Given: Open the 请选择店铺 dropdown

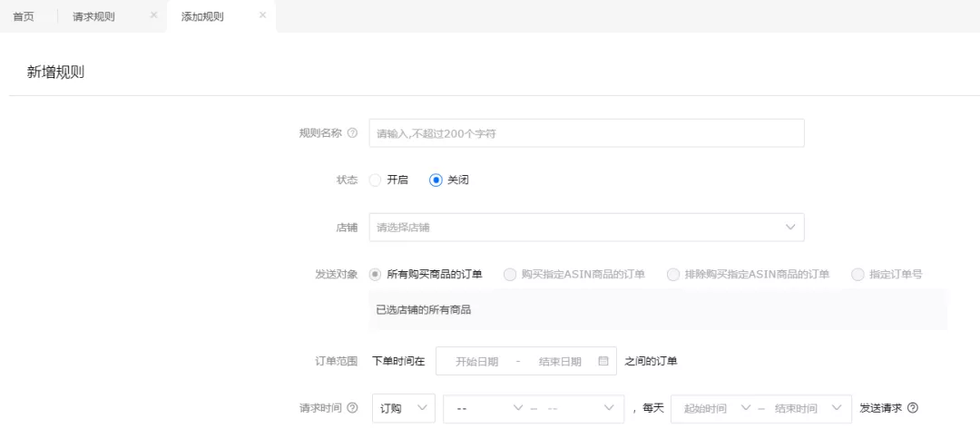Looking at the screenshot, I should 586,228.
